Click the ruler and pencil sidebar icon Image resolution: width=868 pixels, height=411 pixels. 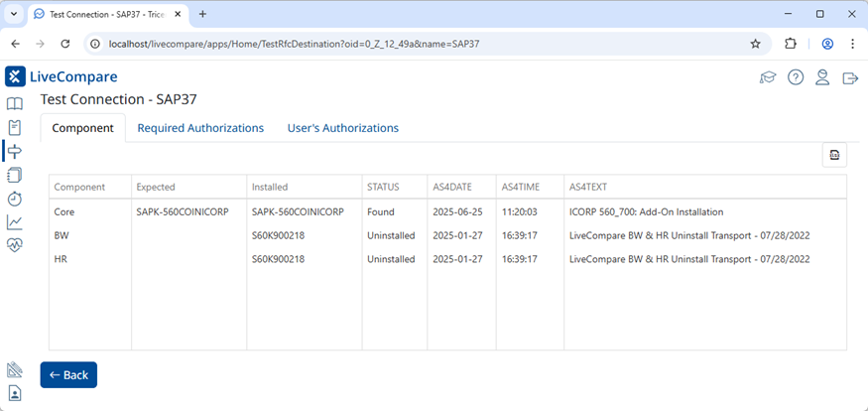tap(15, 369)
